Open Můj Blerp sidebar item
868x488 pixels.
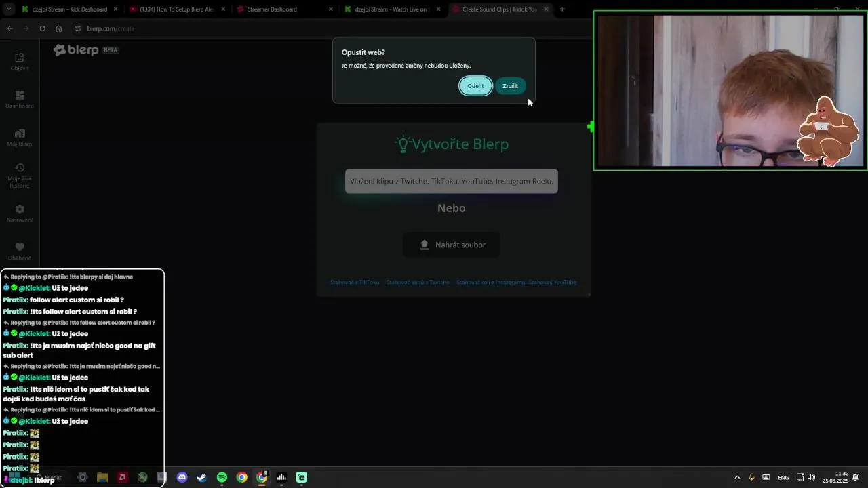20,138
